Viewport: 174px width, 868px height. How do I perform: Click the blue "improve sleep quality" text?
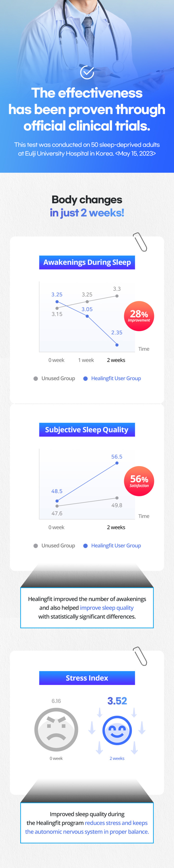pyautogui.click(x=107, y=607)
